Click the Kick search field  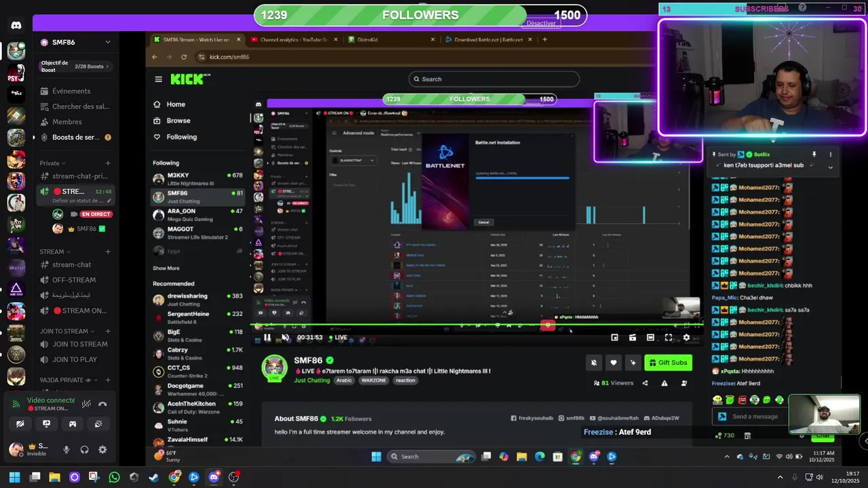pyautogui.click(x=494, y=79)
